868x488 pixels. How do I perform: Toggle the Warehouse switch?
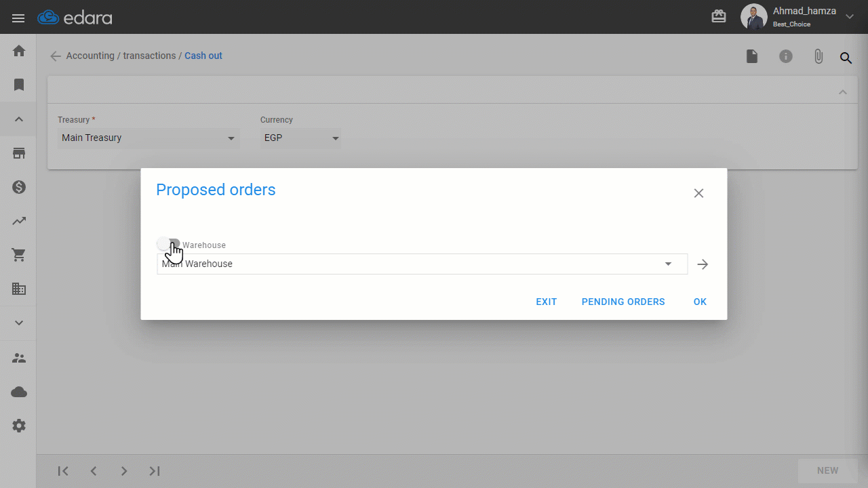pyautogui.click(x=168, y=244)
